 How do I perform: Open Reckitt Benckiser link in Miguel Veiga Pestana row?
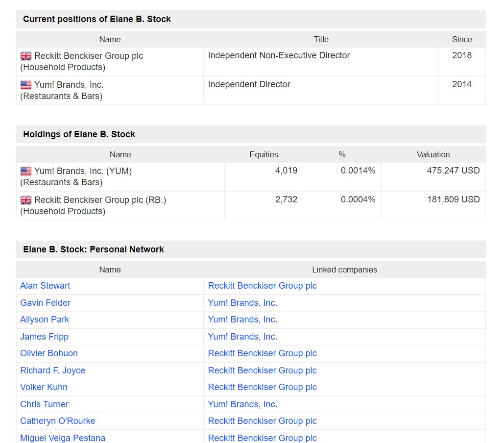[x=263, y=438]
